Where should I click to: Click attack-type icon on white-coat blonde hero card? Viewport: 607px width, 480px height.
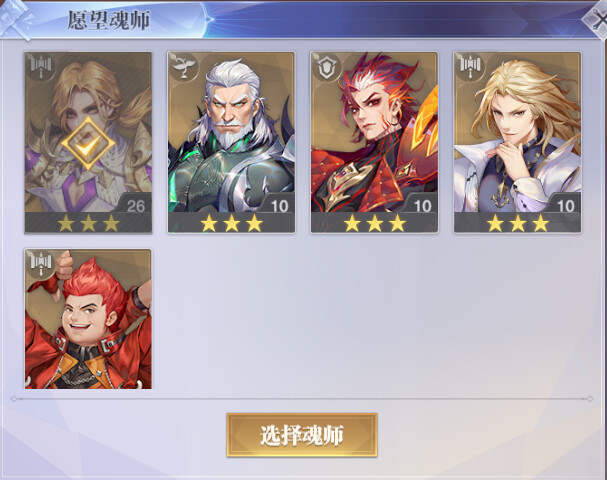pos(470,66)
